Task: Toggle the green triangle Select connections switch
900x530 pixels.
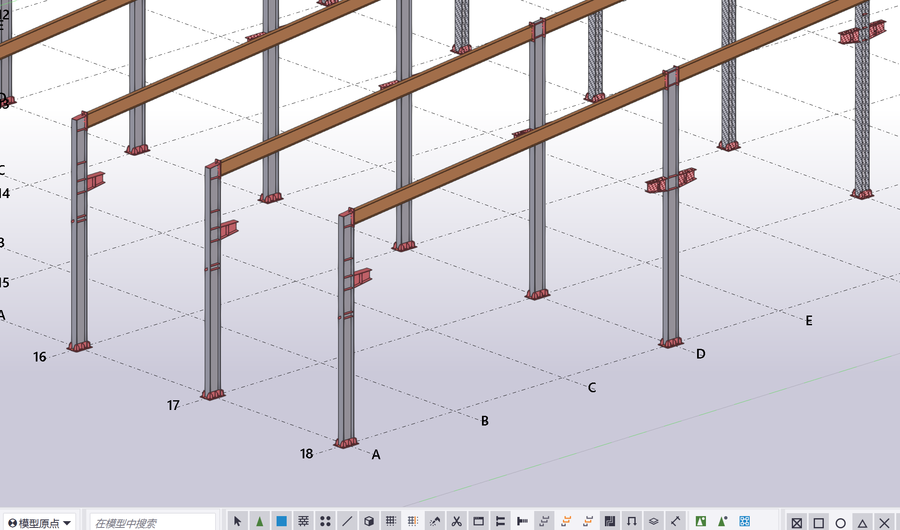Action: 260,521
